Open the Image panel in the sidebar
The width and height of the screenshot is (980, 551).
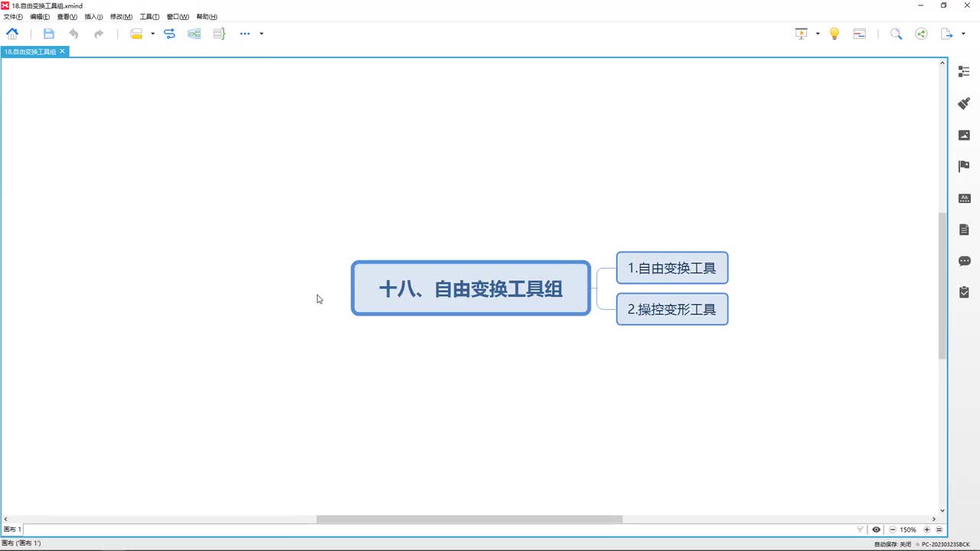click(964, 135)
